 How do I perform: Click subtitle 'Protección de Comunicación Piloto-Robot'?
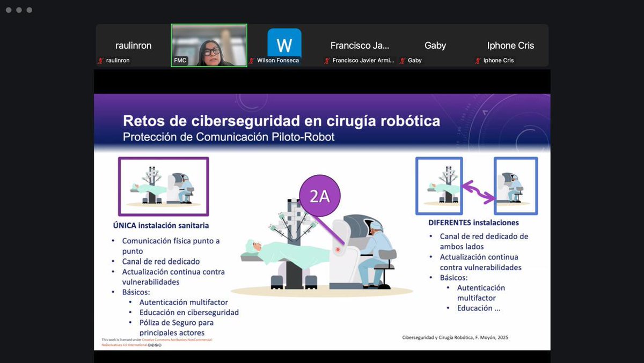click(x=229, y=137)
